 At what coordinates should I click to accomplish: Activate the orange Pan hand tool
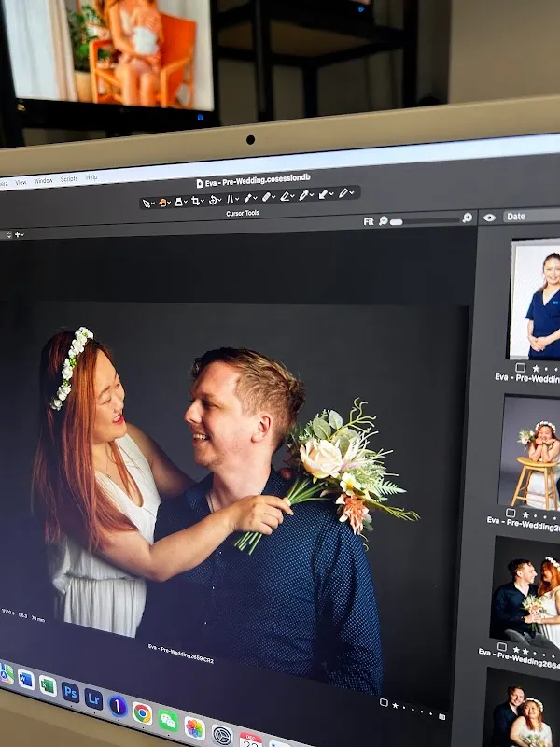[x=162, y=203]
